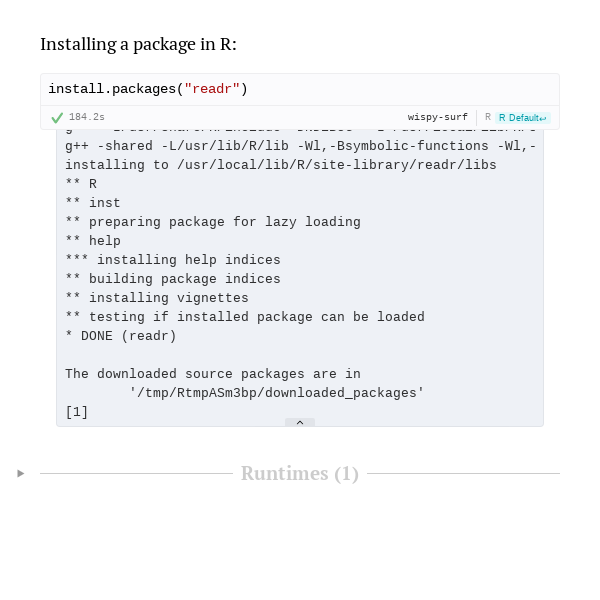600x600 pixels.
Task: Click the return arrow icon after Default
Action: (543, 119)
